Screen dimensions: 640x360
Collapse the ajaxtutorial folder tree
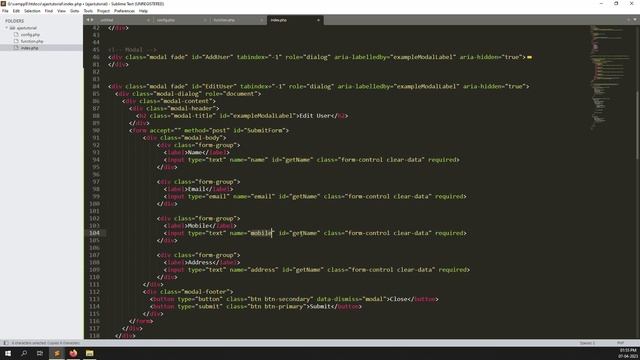[x=7, y=28]
